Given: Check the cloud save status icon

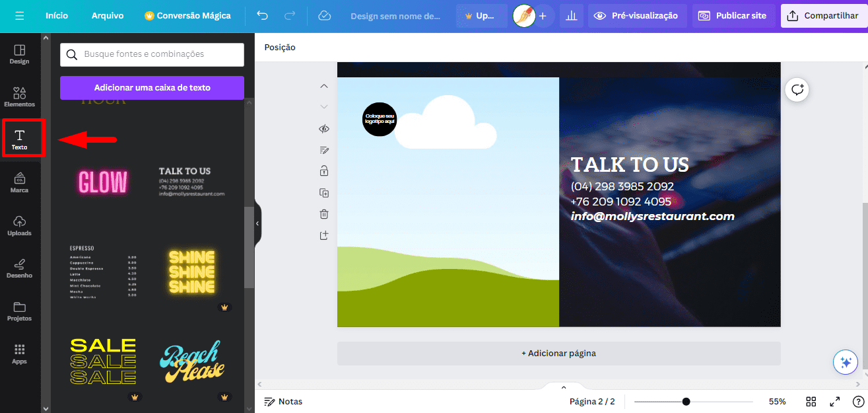Looking at the screenshot, I should (324, 16).
